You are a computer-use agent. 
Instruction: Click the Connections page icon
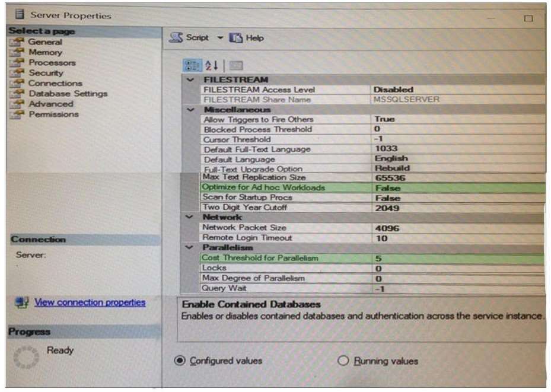17,83
